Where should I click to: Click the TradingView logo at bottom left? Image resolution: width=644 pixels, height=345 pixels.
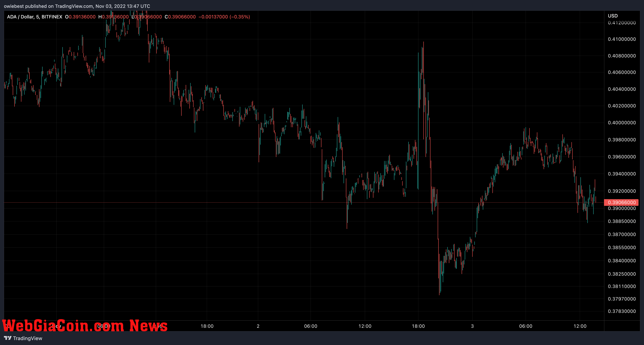[23, 338]
